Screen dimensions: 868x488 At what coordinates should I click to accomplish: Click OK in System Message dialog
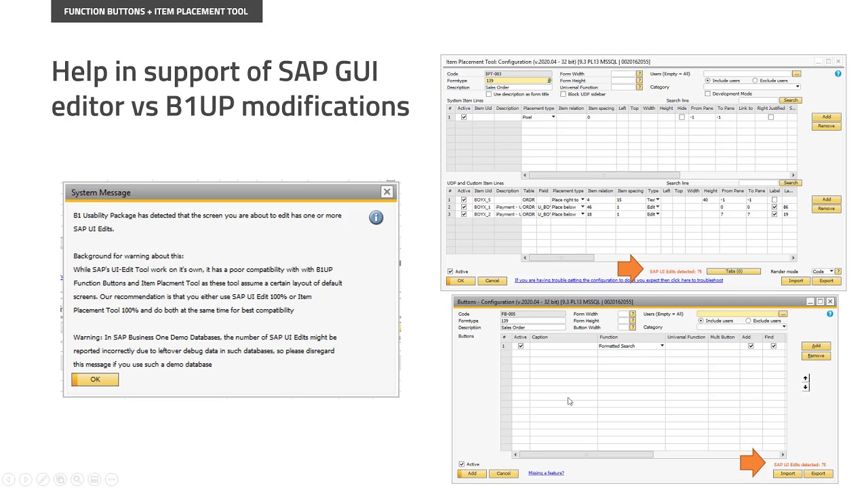point(95,380)
